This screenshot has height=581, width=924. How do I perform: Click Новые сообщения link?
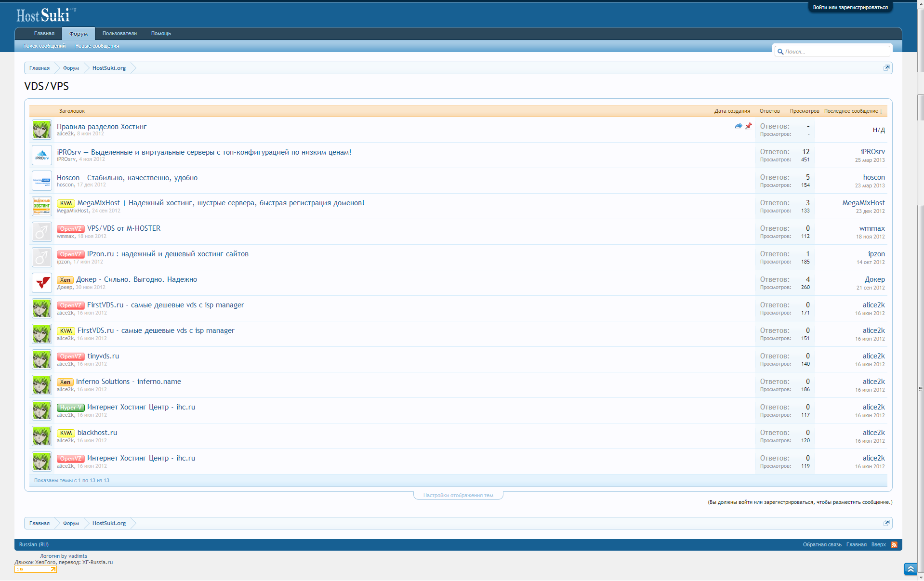(x=97, y=46)
